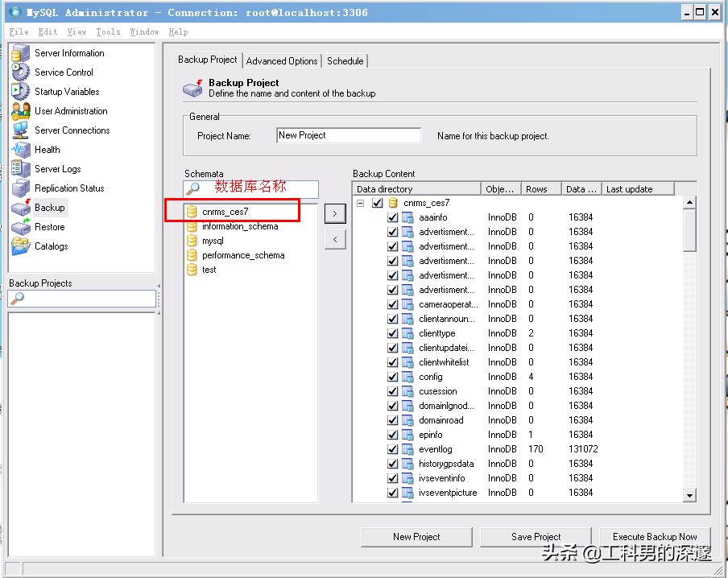
Task: Toggle the eventlog table checkbox
Action: click(x=392, y=449)
